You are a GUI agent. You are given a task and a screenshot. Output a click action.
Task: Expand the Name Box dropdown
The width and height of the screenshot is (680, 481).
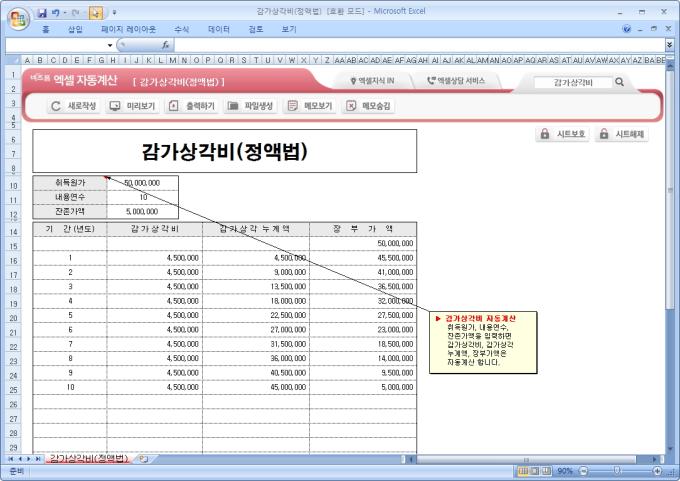[110, 45]
